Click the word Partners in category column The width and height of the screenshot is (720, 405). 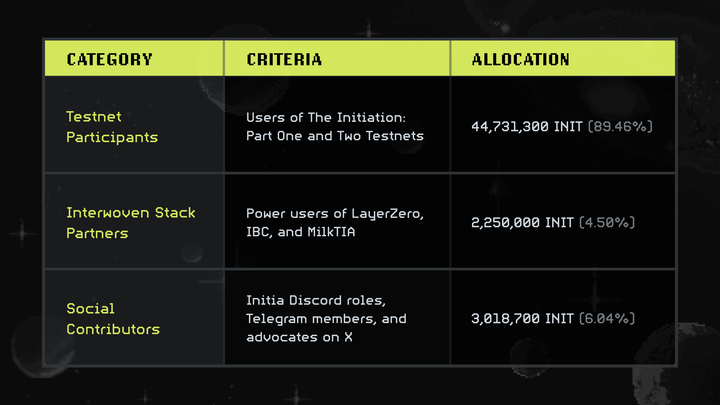pos(99,233)
